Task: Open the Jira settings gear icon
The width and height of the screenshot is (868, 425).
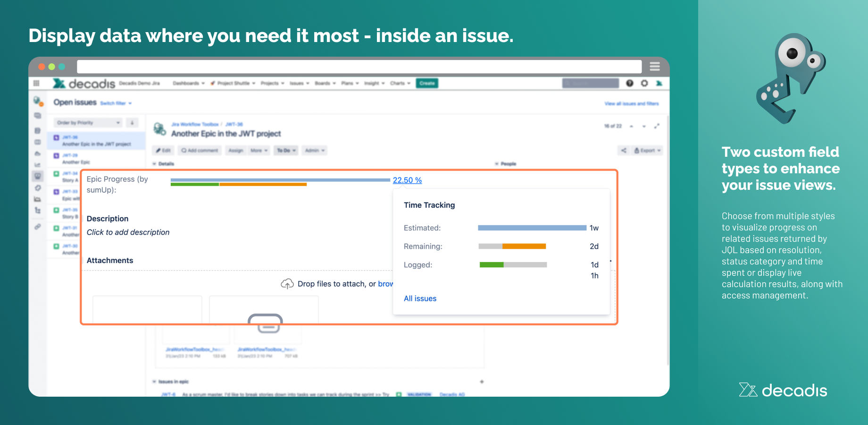Action: [644, 83]
